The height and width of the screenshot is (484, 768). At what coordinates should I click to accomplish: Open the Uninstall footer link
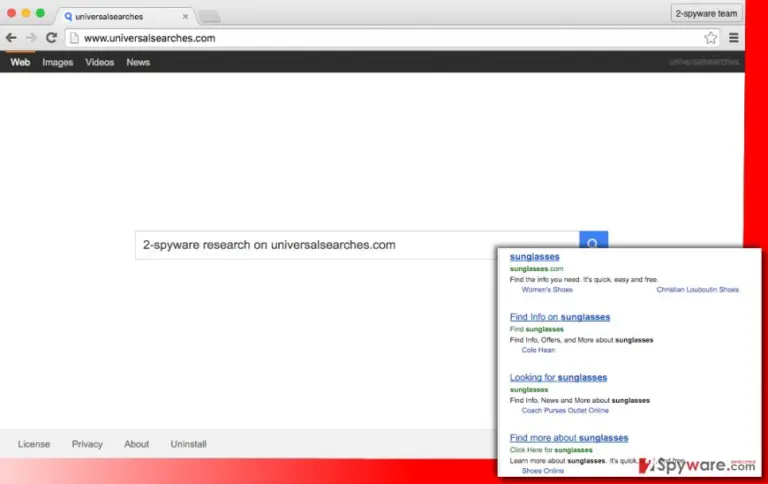pyautogui.click(x=189, y=444)
